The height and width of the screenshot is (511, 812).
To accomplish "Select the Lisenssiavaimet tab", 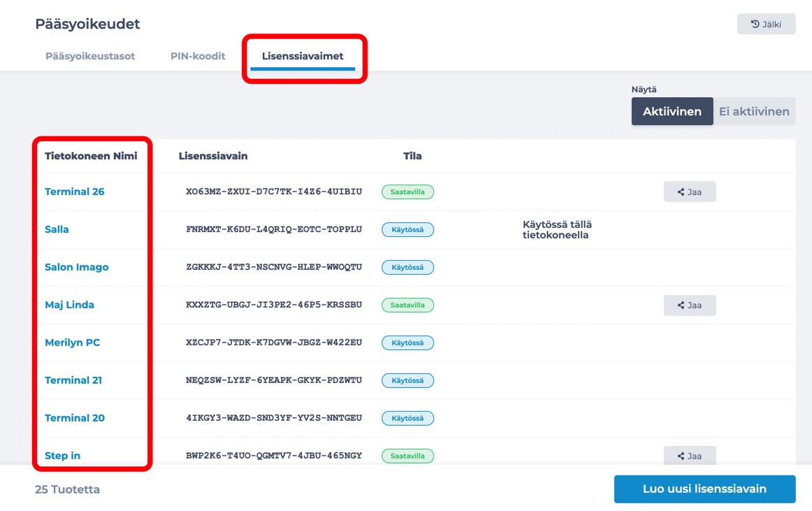I will pos(303,56).
